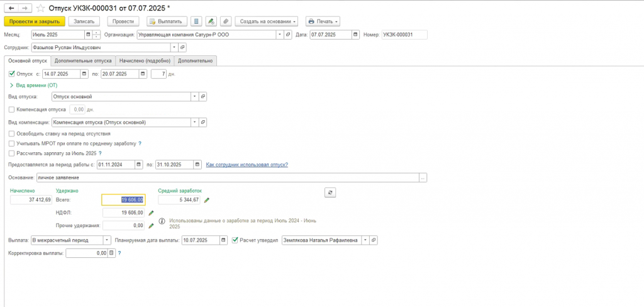Viewport: 644px width, 307px height.
Task: Open calculator for Корректировка выплаты
Action: (111, 254)
